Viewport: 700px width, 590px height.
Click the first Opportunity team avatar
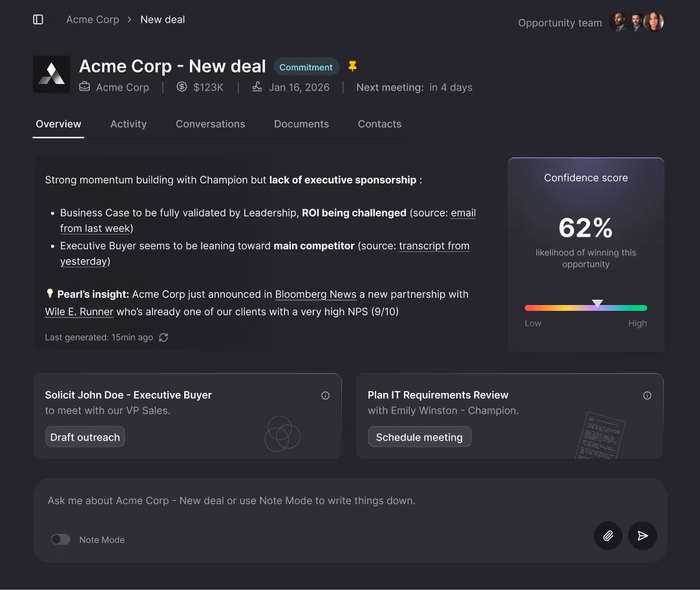point(619,22)
